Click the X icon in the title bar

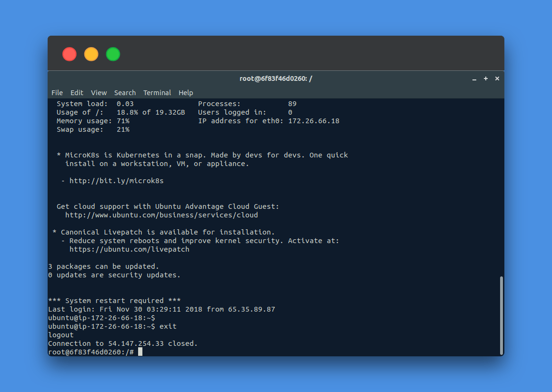pyautogui.click(x=497, y=78)
